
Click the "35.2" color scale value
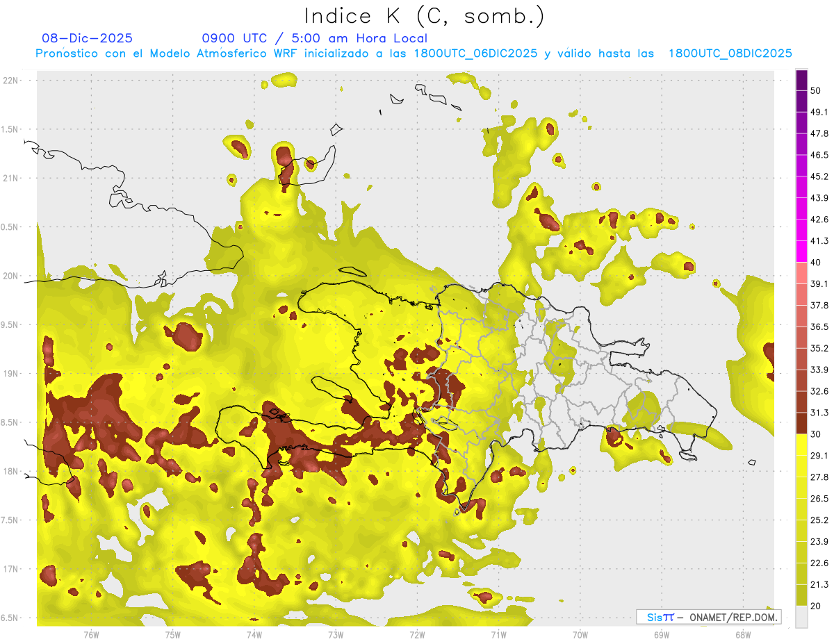coord(819,348)
